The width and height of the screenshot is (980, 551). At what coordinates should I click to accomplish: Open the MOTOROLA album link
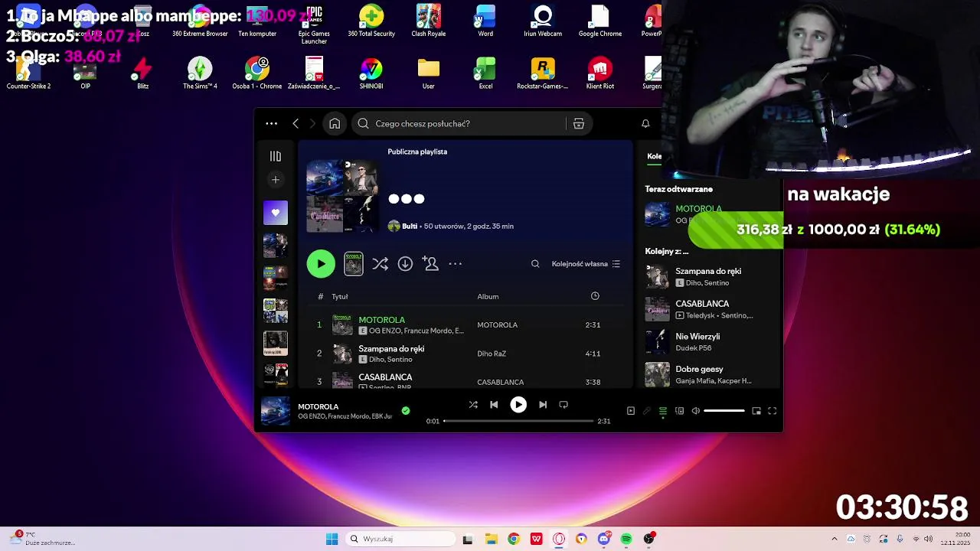pos(498,325)
